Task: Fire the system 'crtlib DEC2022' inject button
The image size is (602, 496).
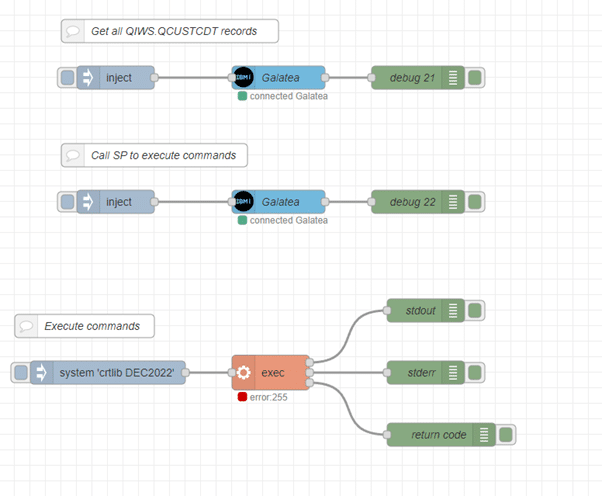Action: click(21, 372)
